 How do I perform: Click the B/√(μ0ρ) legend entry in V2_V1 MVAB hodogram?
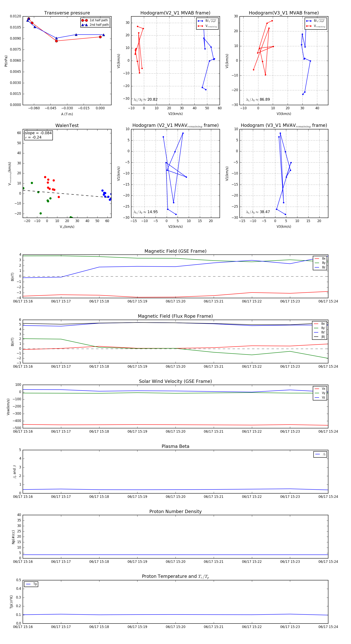(207, 21)
